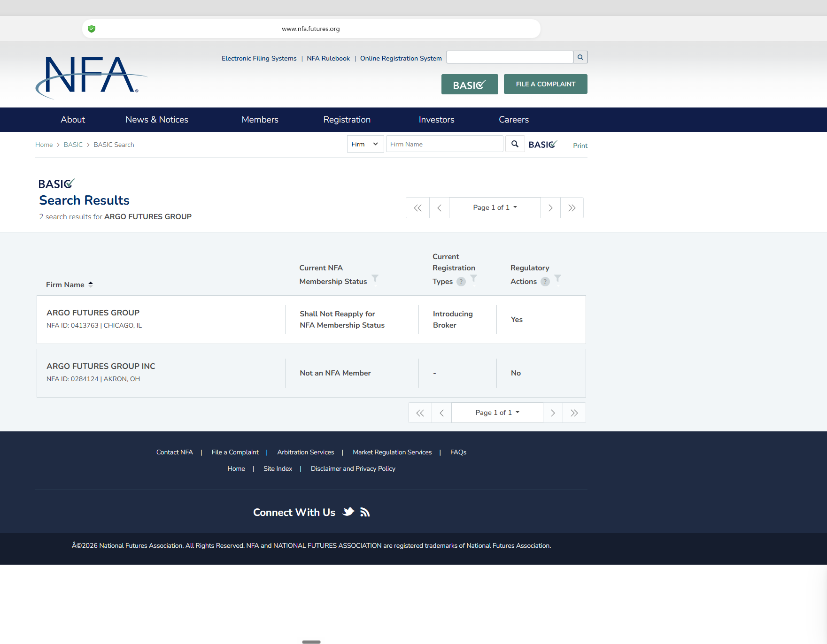Click the Print link
Image resolution: width=827 pixels, height=644 pixels.
[x=580, y=146]
